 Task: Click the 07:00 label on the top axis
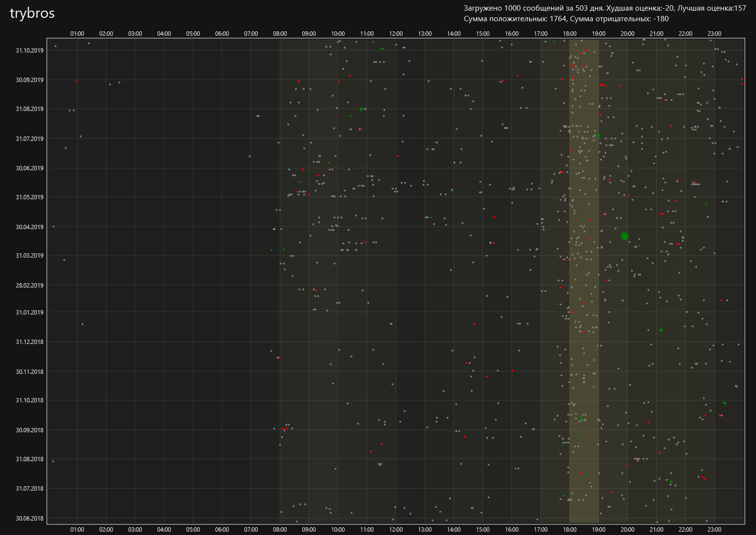tap(251, 34)
